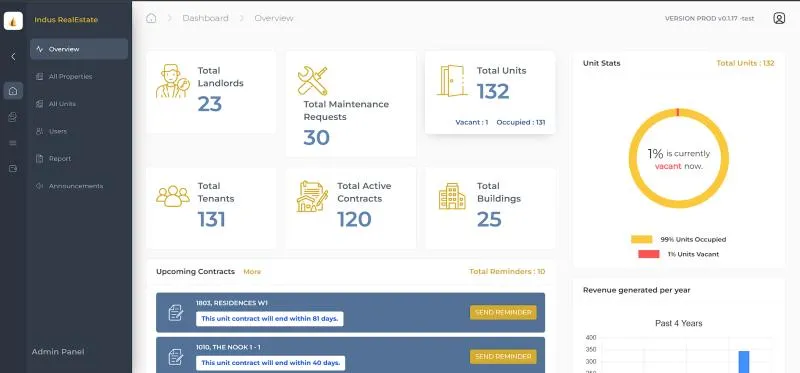Click contract icon for 1010, The Nook

(176, 357)
